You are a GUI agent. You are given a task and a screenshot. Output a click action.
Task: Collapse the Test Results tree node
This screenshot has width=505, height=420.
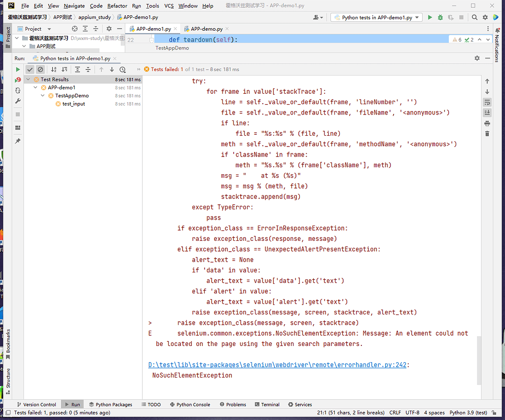coord(28,79)
